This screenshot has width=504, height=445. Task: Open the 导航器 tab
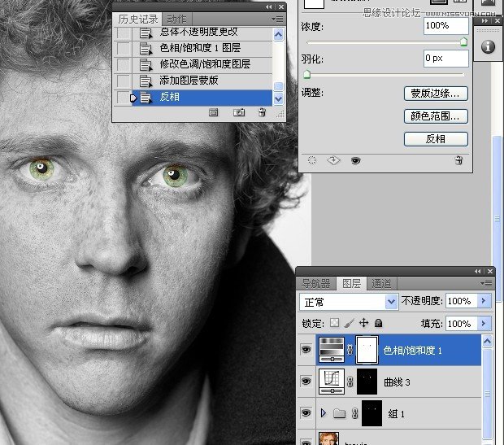pyautogui.click(x=316, y=283)
